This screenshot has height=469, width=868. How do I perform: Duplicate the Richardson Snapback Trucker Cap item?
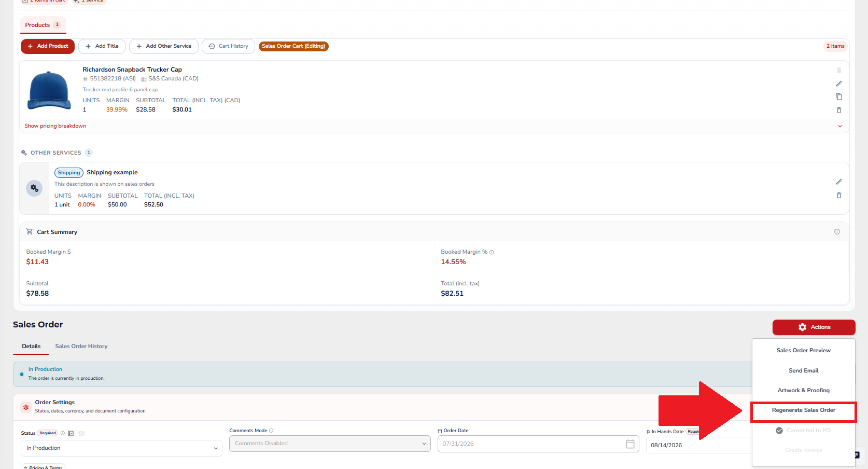click(x=839, y=96)
